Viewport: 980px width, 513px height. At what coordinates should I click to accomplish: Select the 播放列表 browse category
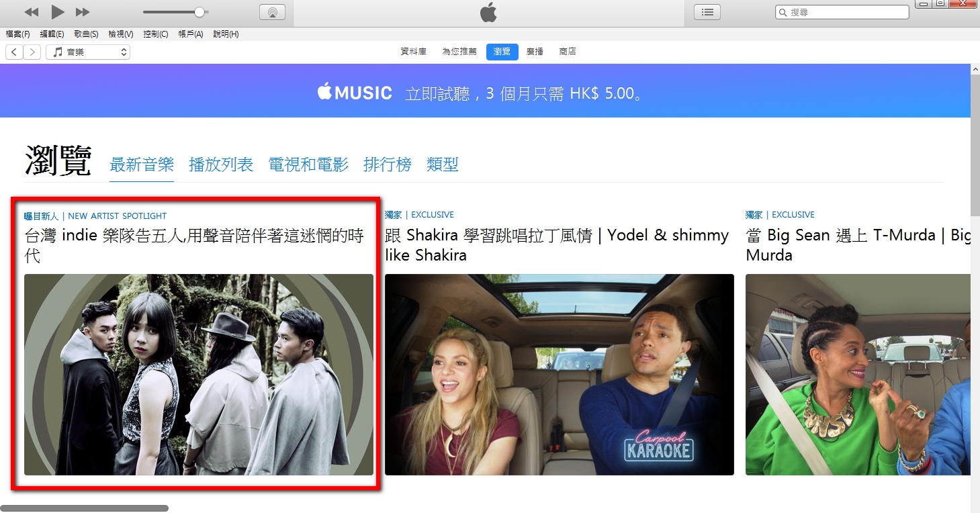(x=221, y=165)
